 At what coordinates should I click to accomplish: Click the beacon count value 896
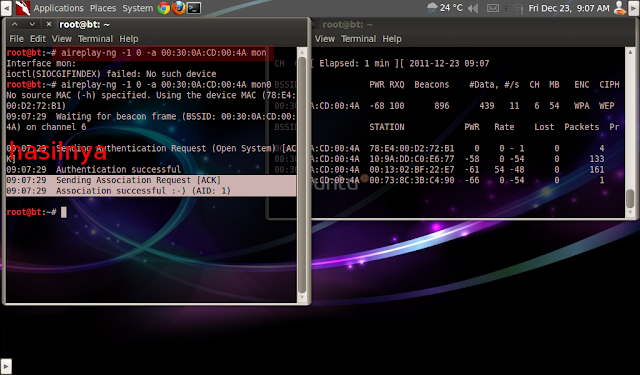pos(442,106)
